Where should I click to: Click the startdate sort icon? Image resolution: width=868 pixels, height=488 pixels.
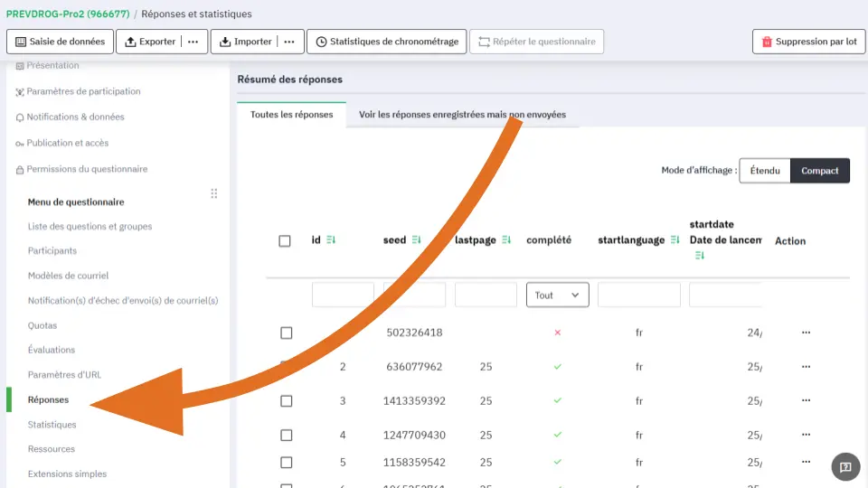(x=699, y=256)
